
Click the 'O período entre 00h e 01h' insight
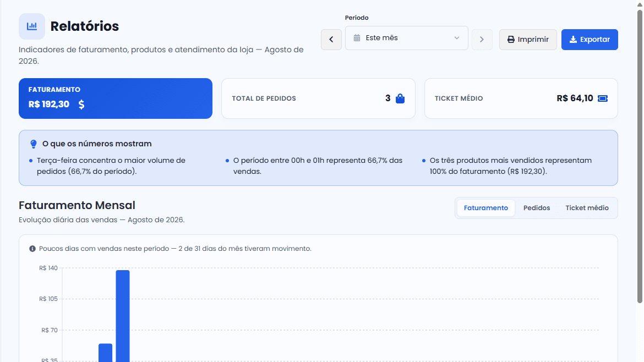[x=318, y=166]
